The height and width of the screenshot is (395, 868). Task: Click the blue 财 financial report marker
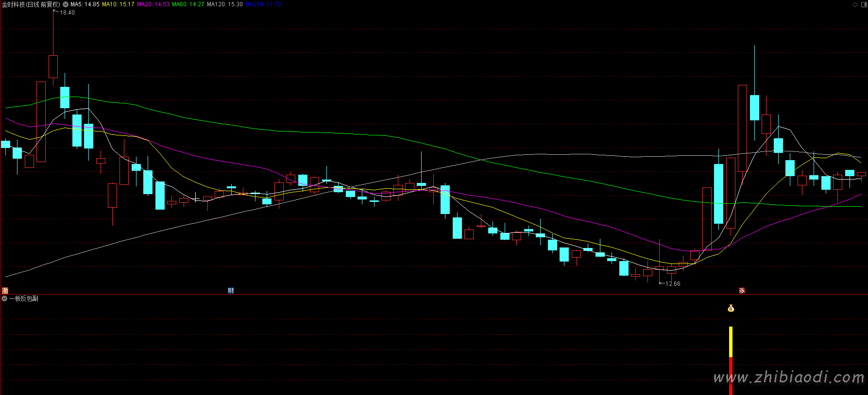231,291
